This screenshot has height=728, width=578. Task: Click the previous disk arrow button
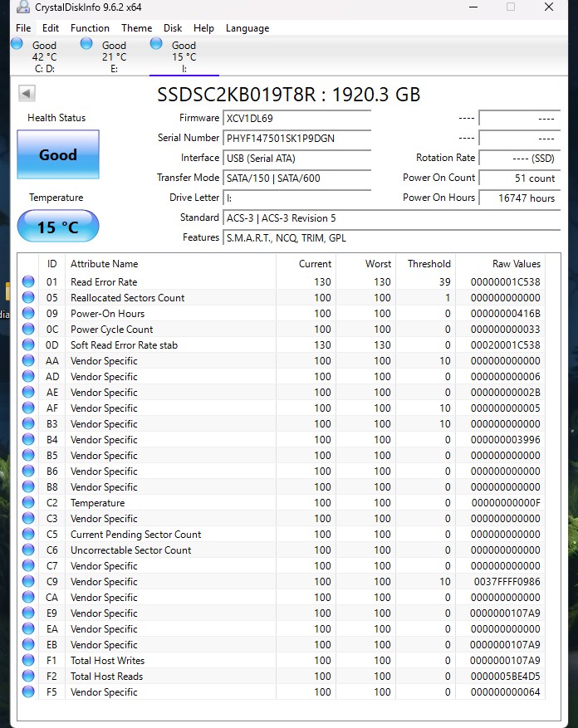[x=27, y=93]
